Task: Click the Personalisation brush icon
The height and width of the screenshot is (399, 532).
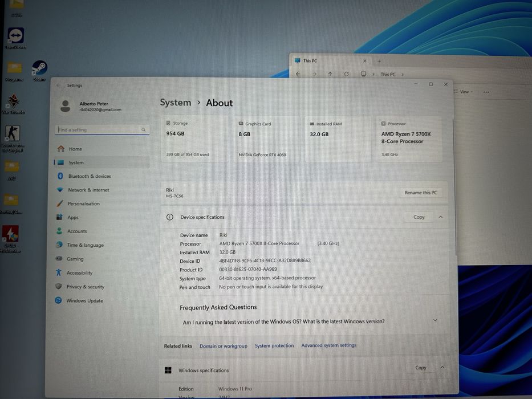Action: pos(60,203)
